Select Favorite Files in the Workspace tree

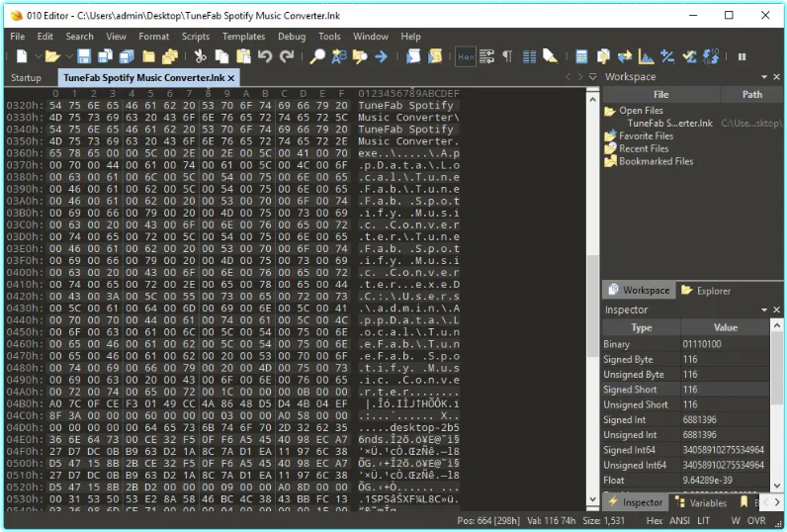(646, 136)
